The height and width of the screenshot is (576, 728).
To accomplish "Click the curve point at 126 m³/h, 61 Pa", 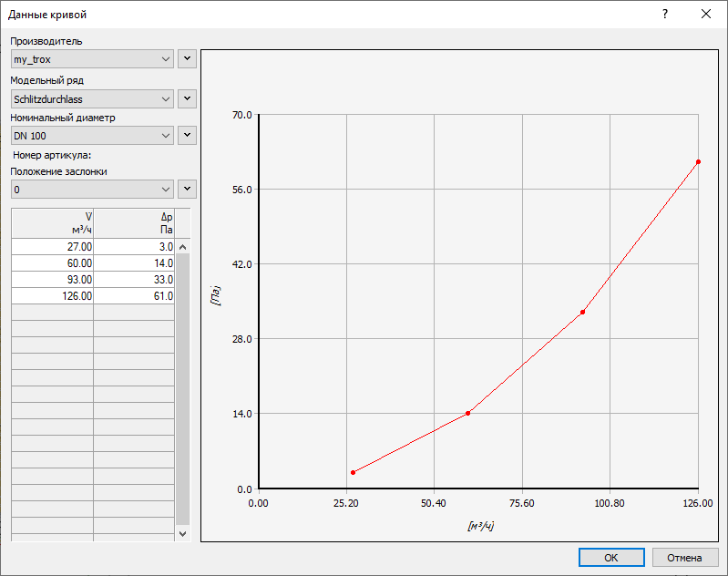I will pos(698,162).
